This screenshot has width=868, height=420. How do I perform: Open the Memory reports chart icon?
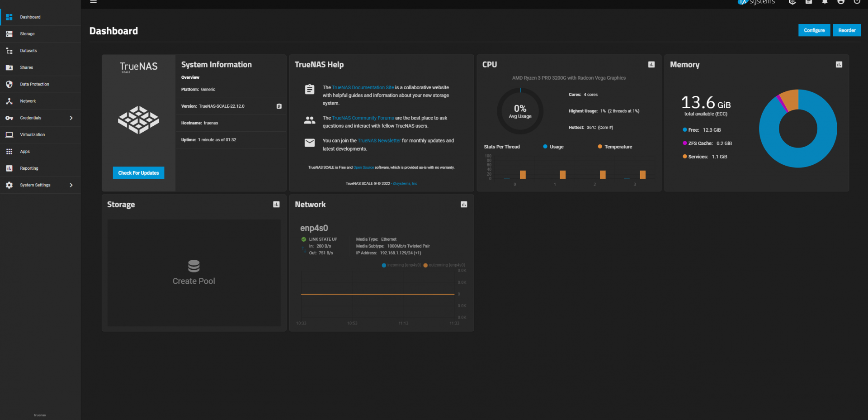point(839,65)
